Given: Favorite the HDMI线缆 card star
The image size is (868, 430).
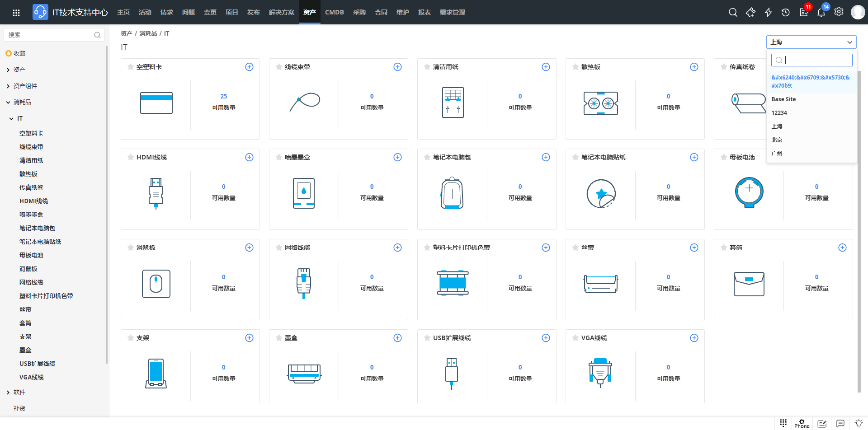Looking at the screenshot, I should (x=131, y=157).
